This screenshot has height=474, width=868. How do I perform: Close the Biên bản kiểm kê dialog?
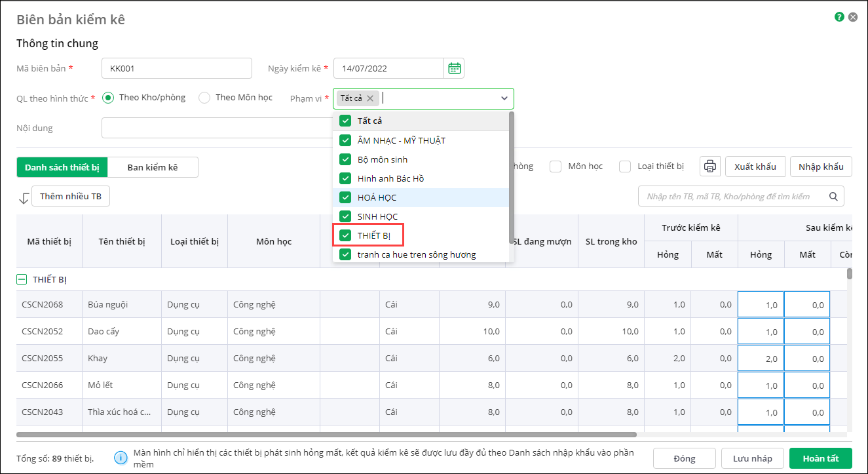click(x=853, y=18)
